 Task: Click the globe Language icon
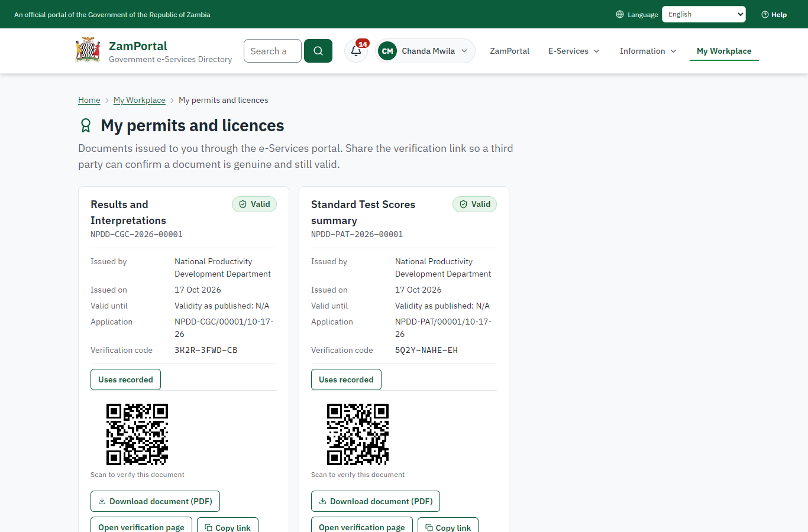point(620,14)
